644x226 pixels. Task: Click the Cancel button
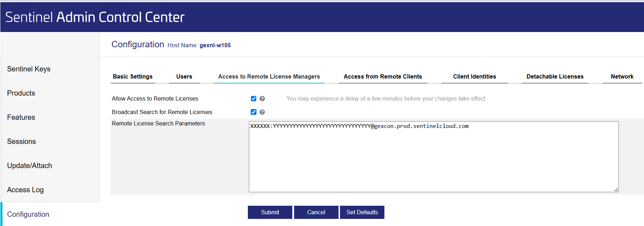tap(316, 212)
